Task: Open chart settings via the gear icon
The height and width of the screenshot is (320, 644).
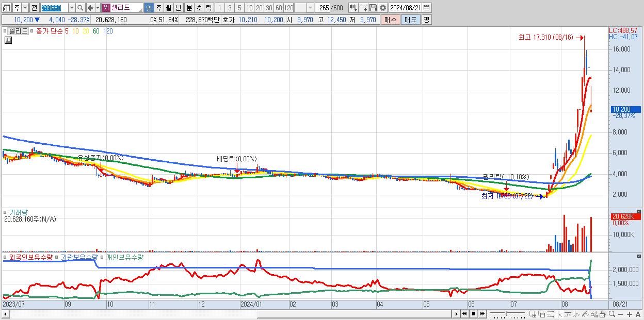Action: pos(382,8)
